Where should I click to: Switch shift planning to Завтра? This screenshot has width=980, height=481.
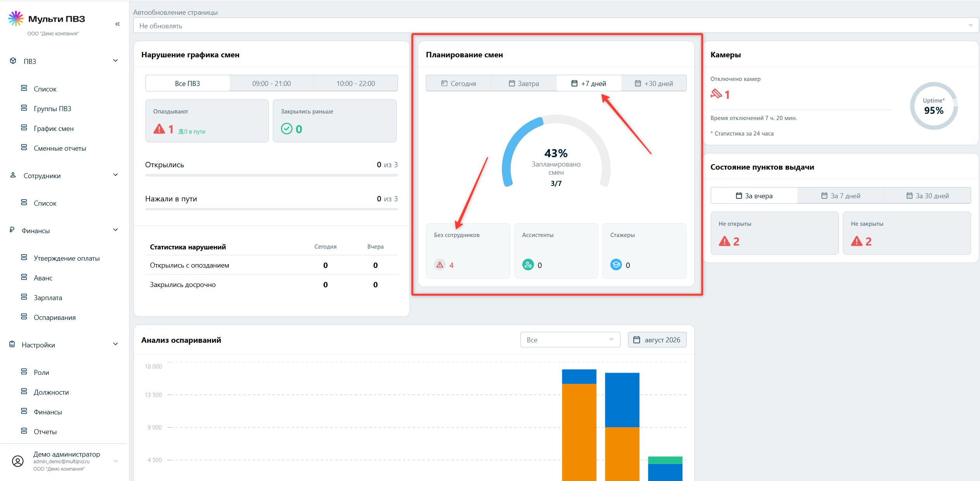pos(524,83)
